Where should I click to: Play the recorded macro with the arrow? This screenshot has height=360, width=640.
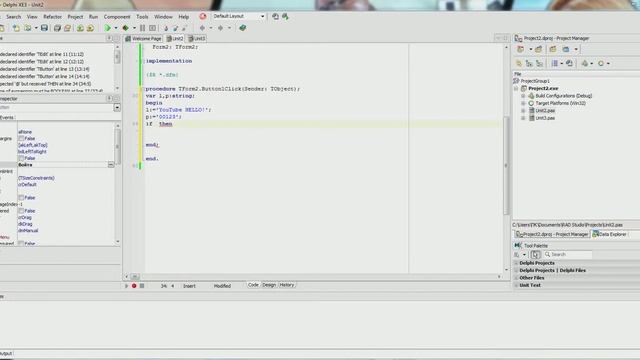(126, 286)
